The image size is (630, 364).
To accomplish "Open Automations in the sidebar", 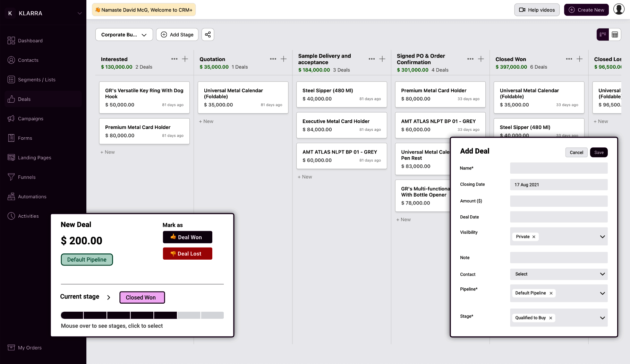I will click(32, 197).
